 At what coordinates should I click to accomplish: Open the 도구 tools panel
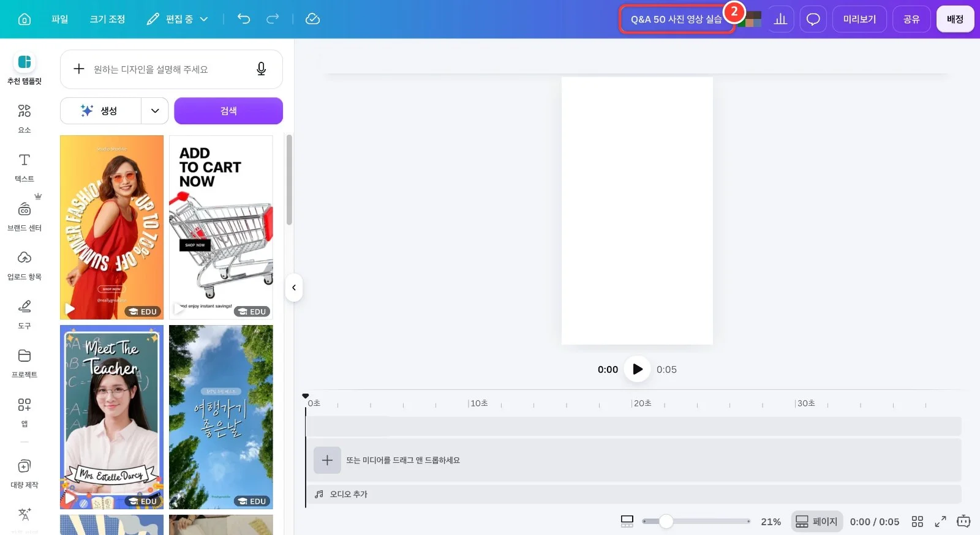click(24, 314)
